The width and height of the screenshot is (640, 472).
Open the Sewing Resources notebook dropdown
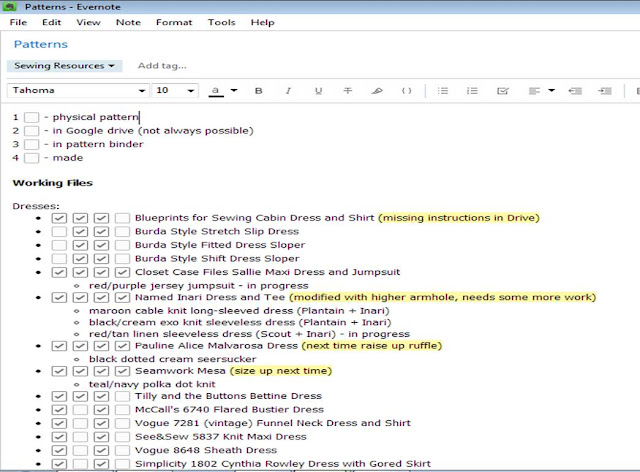point(64,66)
